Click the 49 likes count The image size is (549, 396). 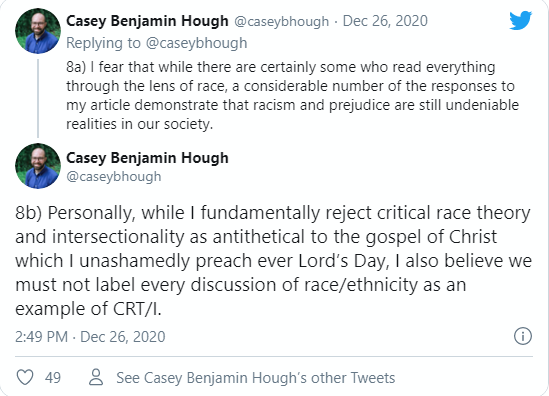[x=53, y=378]
